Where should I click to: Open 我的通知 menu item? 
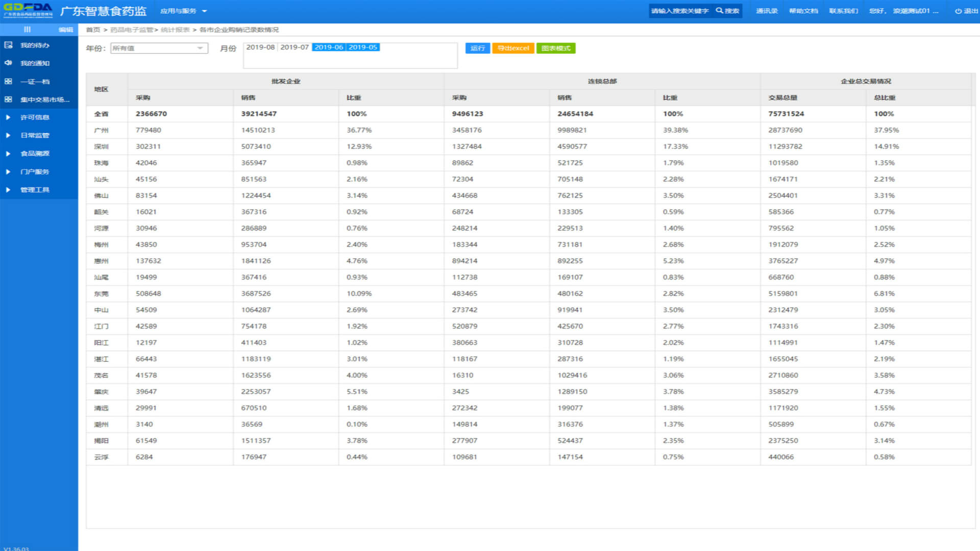click(x=35, y=63)
